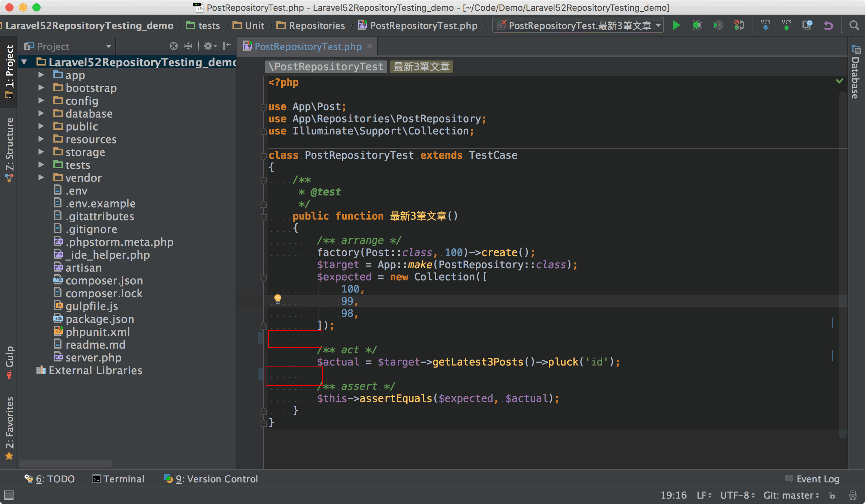Open Git: master branch menu

click(791, 495)
